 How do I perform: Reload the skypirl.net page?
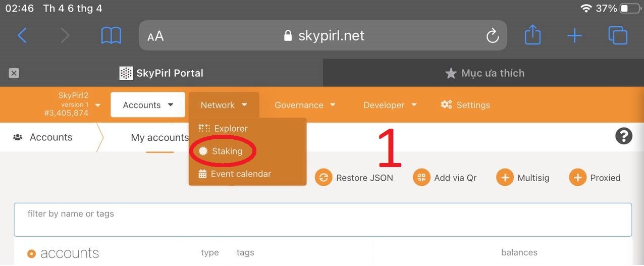(x=492, y=36)
